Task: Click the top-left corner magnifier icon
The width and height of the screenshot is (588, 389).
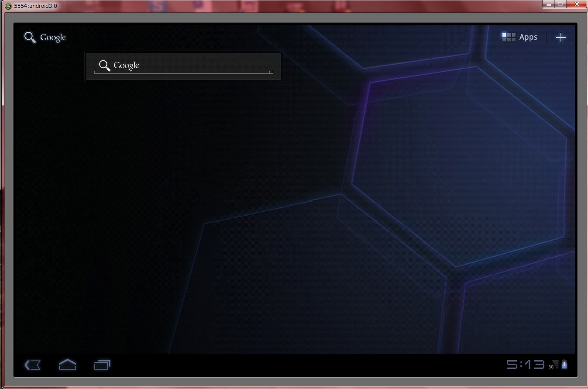Action: pos(30,38)
